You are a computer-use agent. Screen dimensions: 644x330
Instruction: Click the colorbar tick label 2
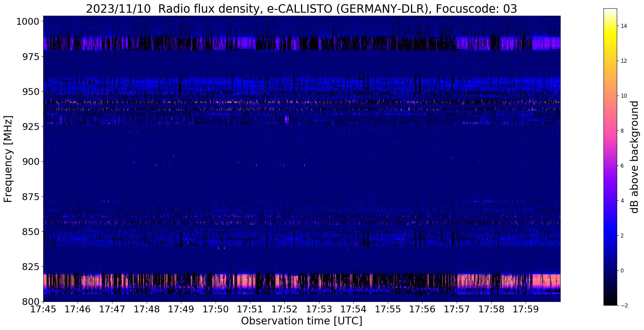click(x=622, y=236)
